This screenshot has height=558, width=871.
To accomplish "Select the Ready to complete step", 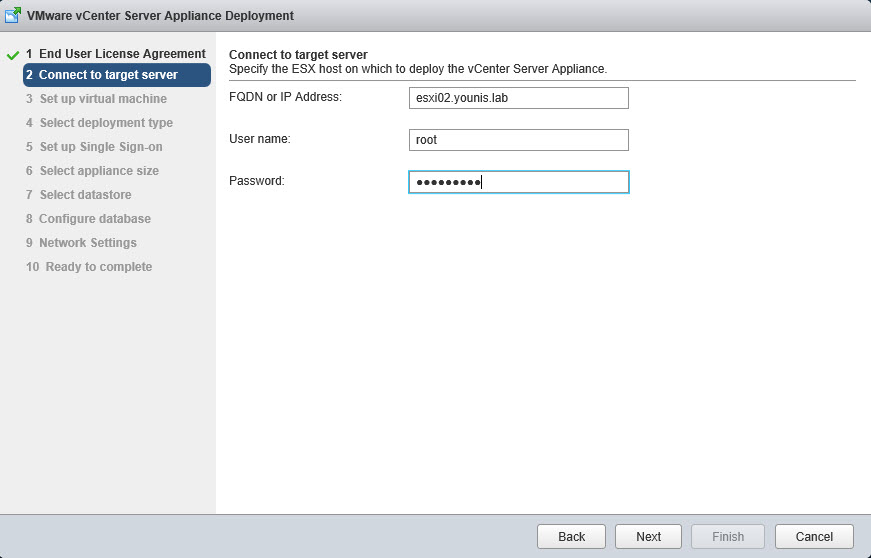I will point(89,267).
